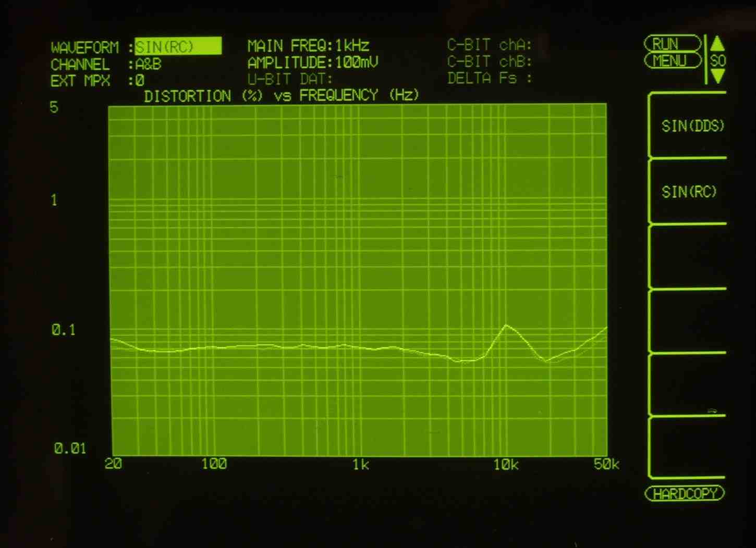Select the EXT MPX value 0

(139, 81)
